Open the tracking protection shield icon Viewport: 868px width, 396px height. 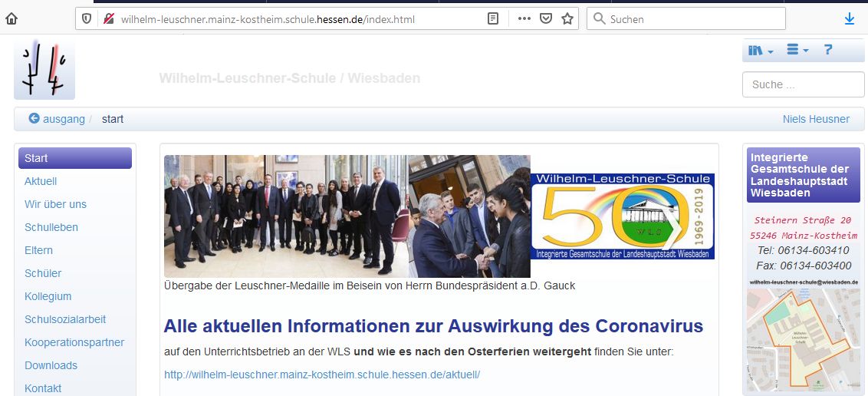coord(87,19)
